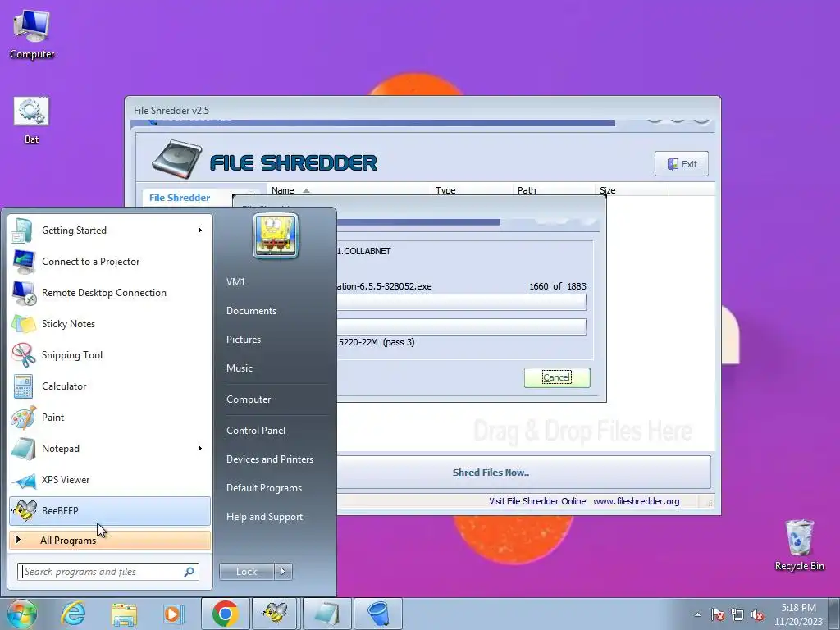Click the '1660 of 1883' file count
Viewport: 840px width, 630px height.
[558, 286]
